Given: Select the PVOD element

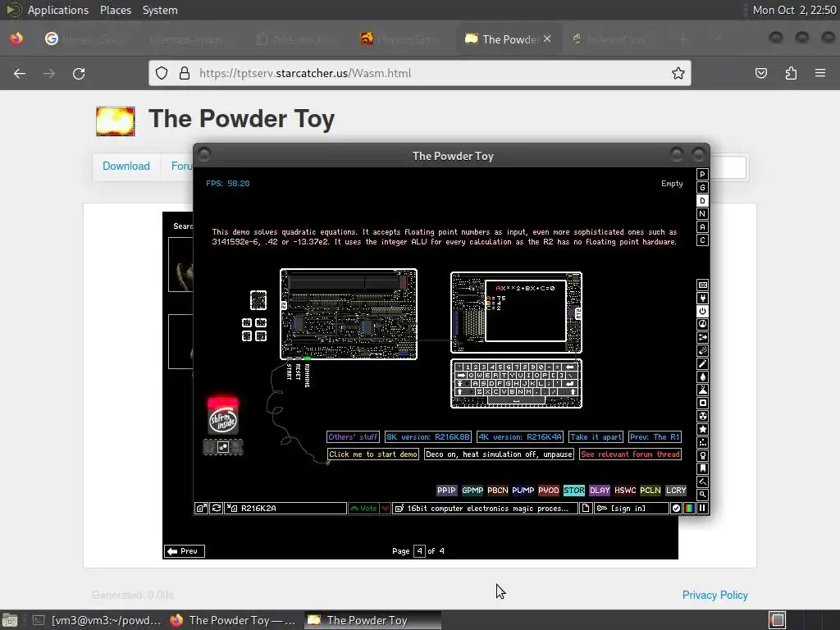Looking at the screenshot, I should 549,491.
